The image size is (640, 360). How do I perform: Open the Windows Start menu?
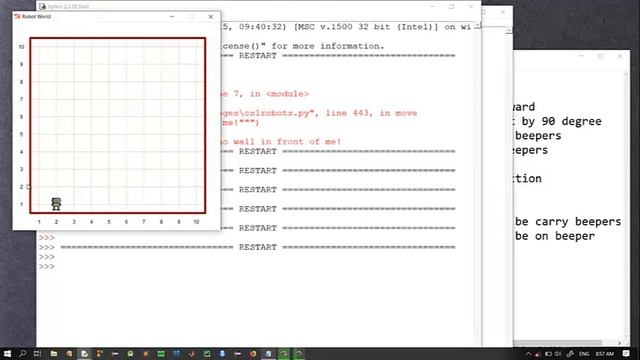pyautogui.click(x=7, y=353)
